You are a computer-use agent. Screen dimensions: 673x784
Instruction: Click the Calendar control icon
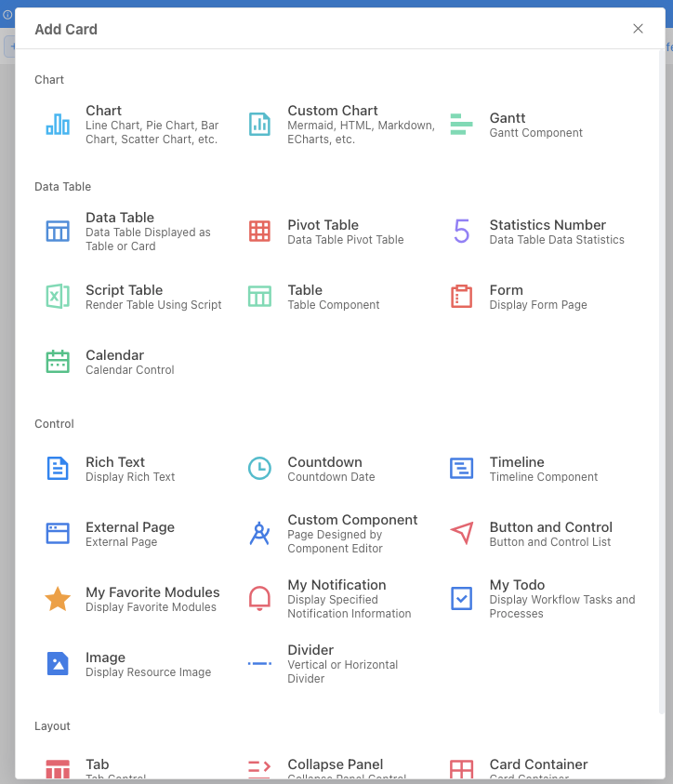(58, 361)
